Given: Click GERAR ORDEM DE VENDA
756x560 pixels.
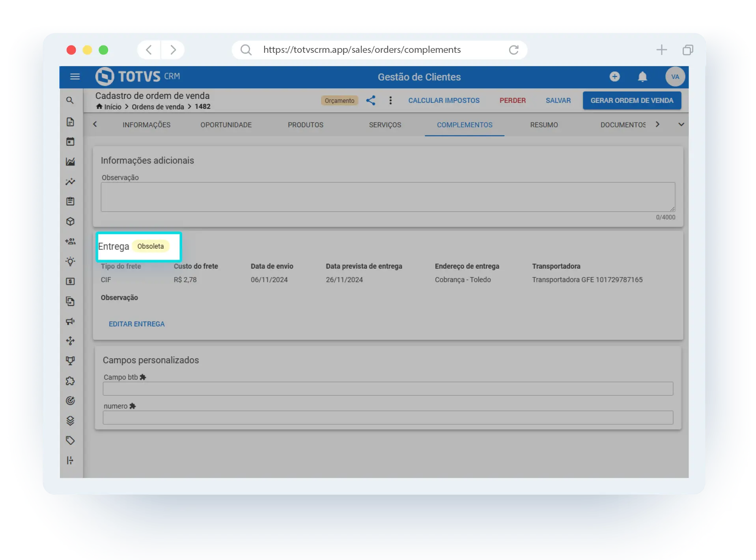Looking at the screenshot, I should point(632,100).
